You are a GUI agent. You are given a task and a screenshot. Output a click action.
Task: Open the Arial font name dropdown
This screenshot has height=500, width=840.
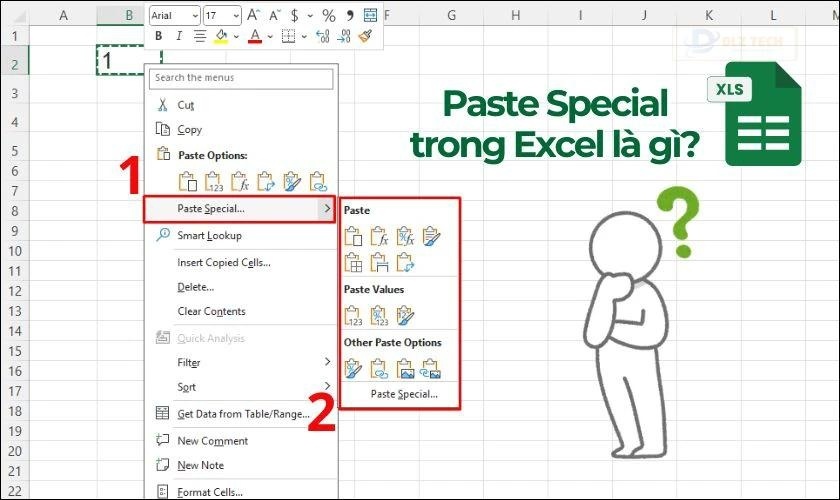(195, 16)
